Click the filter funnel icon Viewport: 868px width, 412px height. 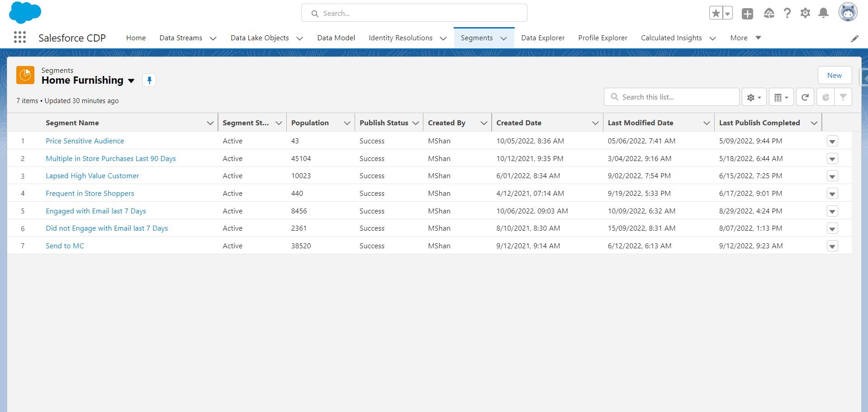tap(843, 97)
